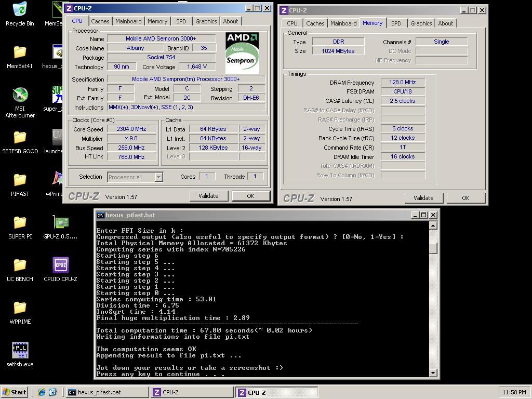532x399 pixels.
Task: Open About tab in right CPU-Z window
Action: click(445, 23)
